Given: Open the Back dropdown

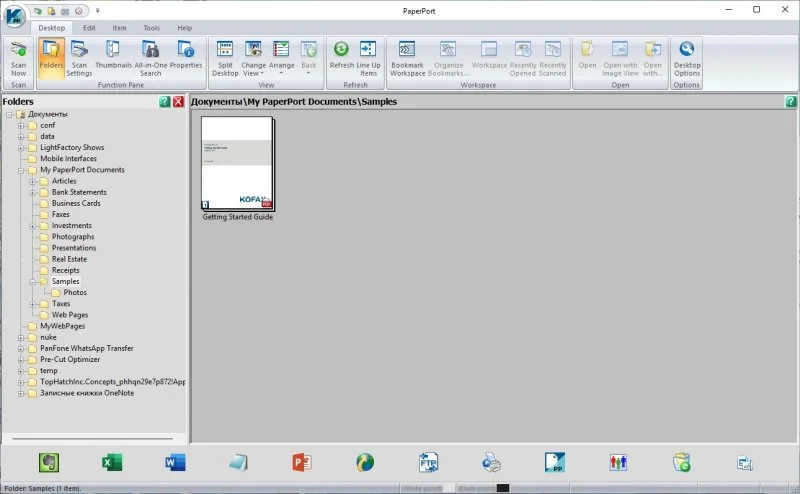Looking at the screenshot, I should pos(309,58).
